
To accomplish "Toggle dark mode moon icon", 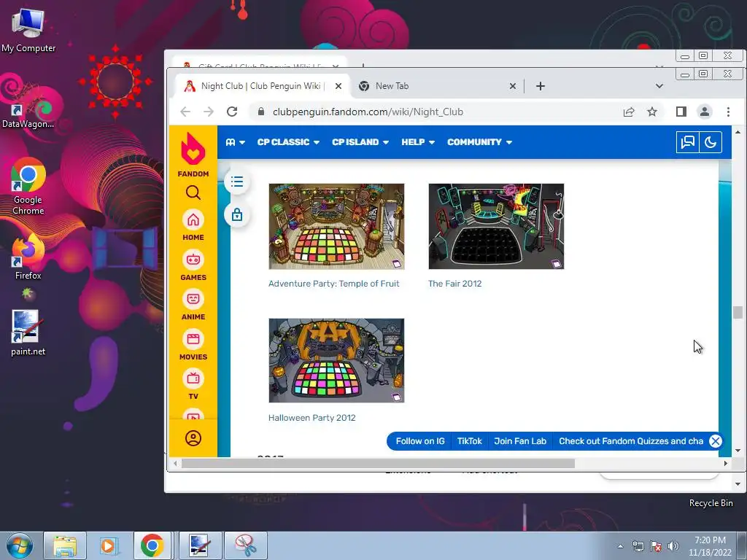I will tap(711, 142).
